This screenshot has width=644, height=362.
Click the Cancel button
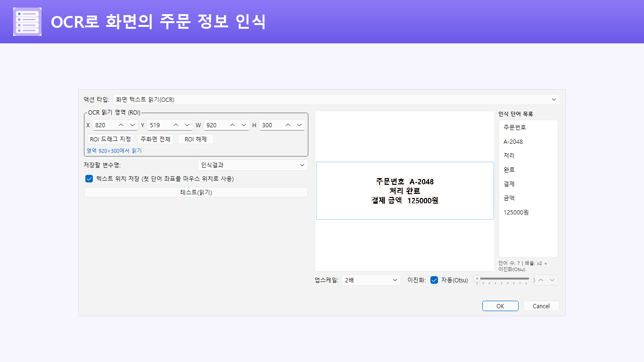coord(541,306)
